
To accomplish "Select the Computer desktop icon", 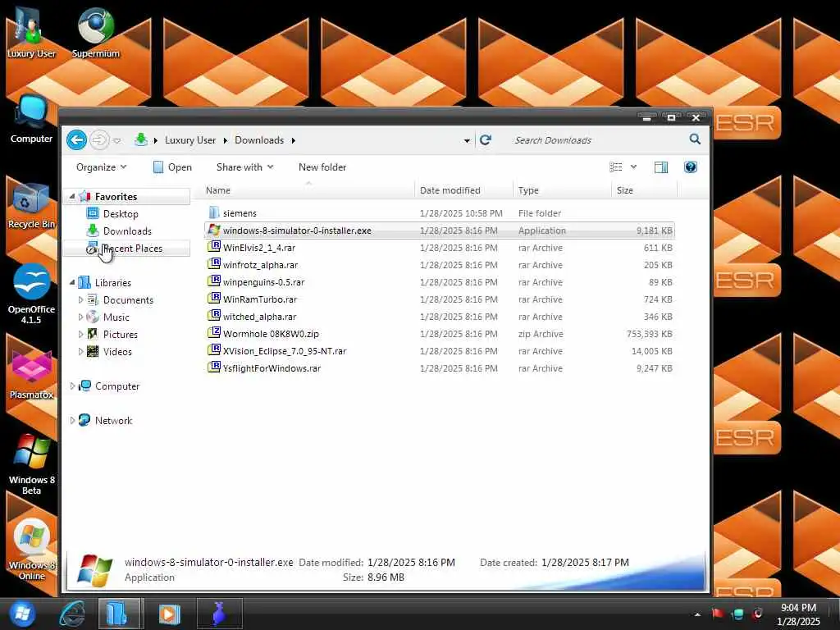I will click(31, 119).
